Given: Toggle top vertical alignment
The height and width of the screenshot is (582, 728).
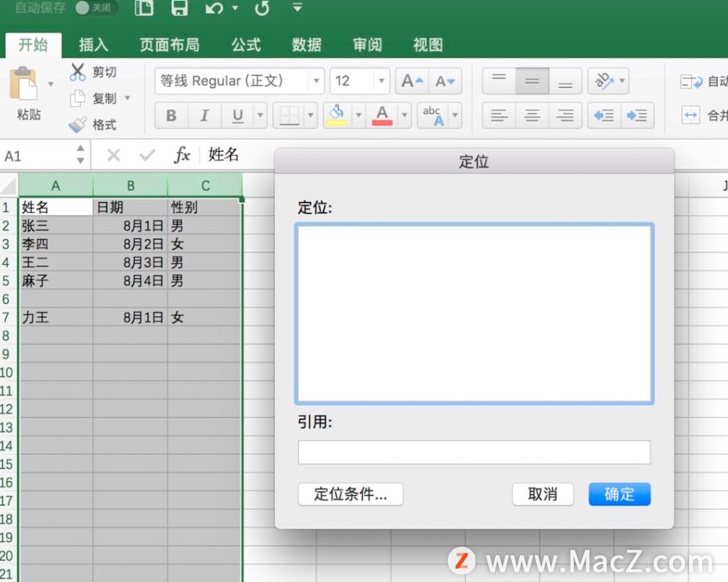Looking at the screenshot, I should click(x=499, y=81).
